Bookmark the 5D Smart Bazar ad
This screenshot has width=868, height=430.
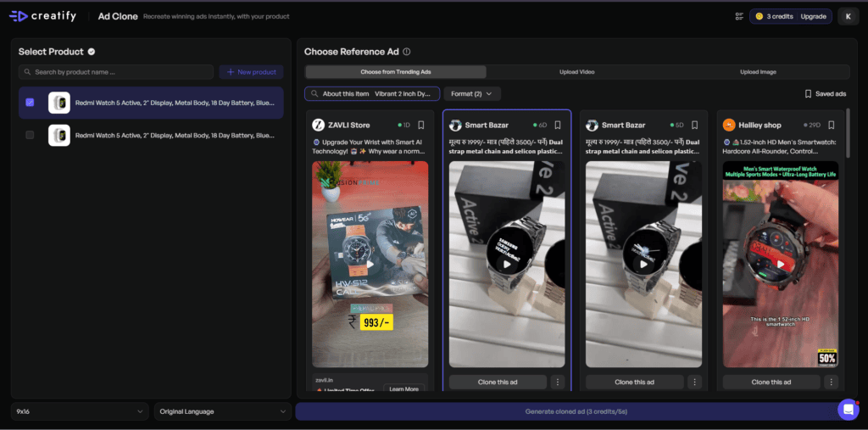pos(695,125)
